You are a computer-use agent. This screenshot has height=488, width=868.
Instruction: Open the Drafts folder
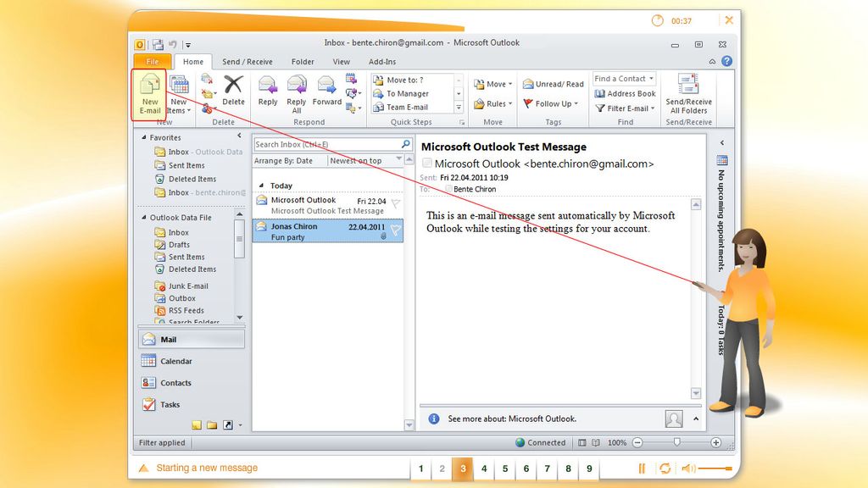172,245
